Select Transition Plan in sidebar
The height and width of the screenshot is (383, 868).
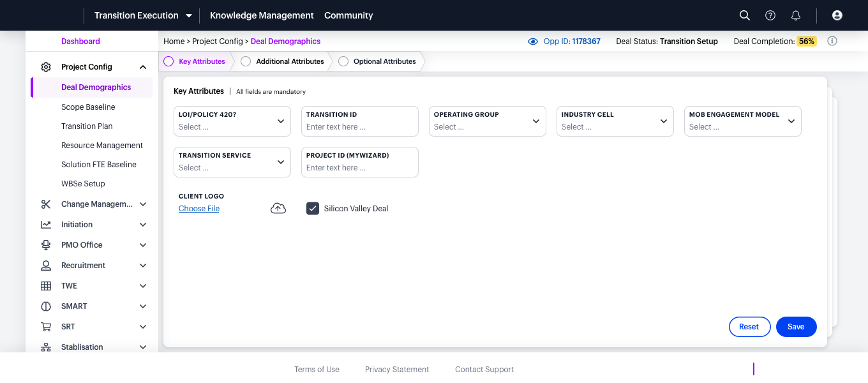click(87, 126)
